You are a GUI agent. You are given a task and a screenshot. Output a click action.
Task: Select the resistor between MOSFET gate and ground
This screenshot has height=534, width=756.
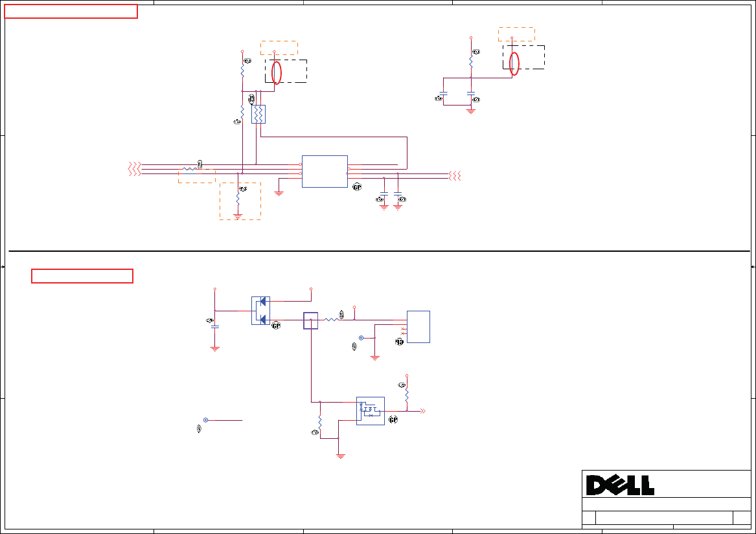click(320, 423)
